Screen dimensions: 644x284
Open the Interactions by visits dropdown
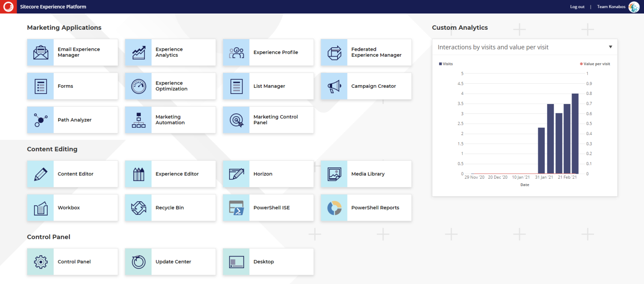(610, 47)
